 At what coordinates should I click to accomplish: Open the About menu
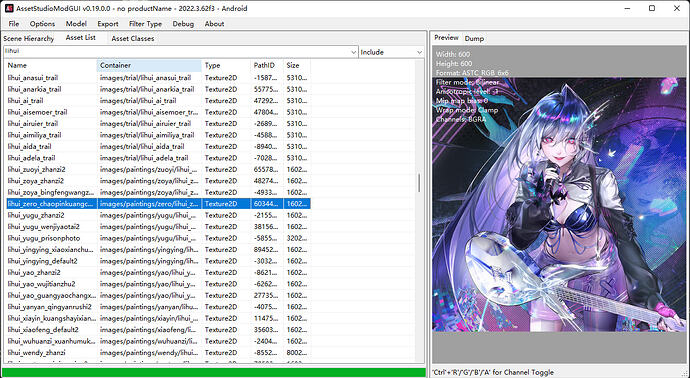[x=214, y=24]
